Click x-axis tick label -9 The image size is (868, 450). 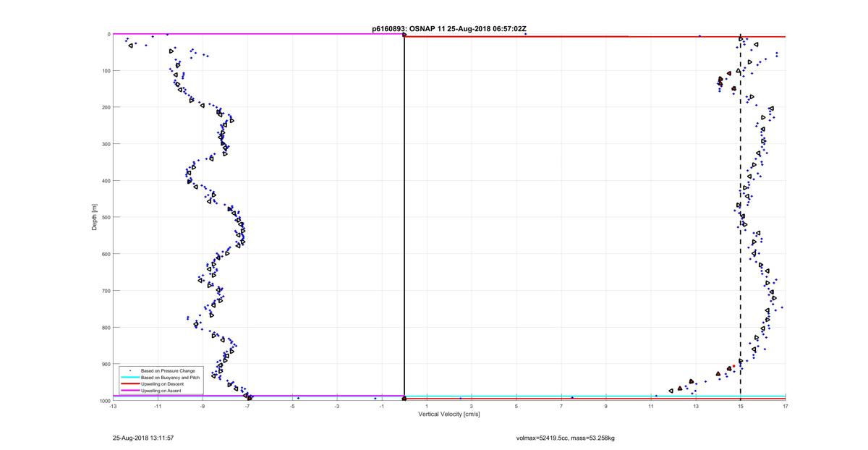point(203,406)
